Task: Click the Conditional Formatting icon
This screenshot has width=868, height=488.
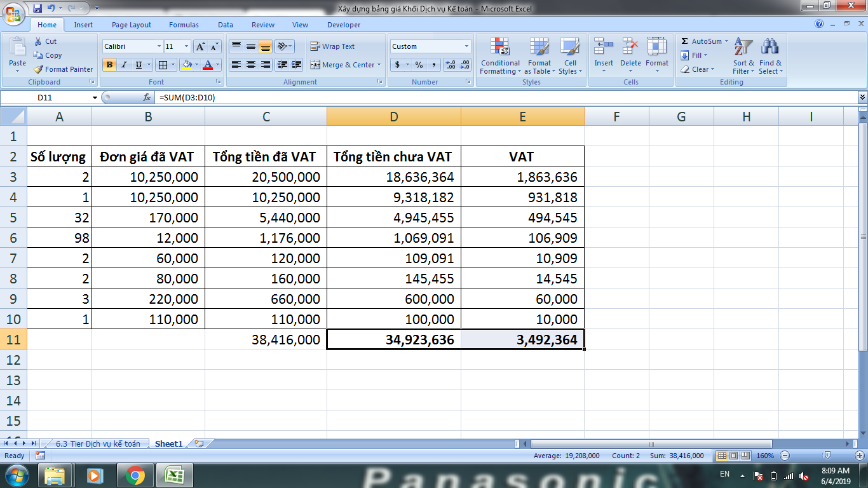Action: coord(500,47)
